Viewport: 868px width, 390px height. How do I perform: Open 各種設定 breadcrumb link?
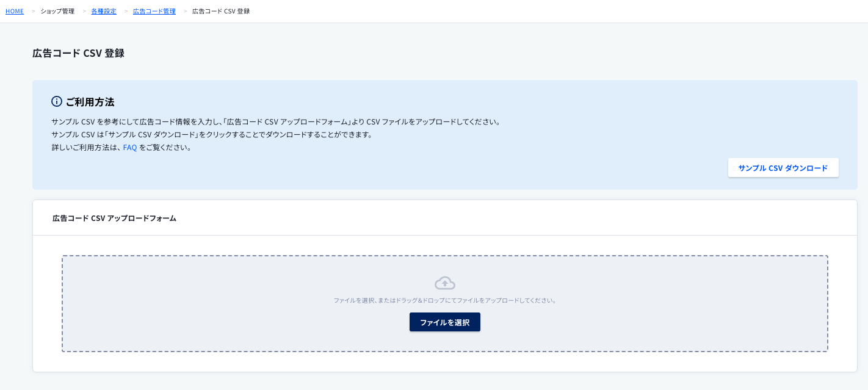click(104, 11)
